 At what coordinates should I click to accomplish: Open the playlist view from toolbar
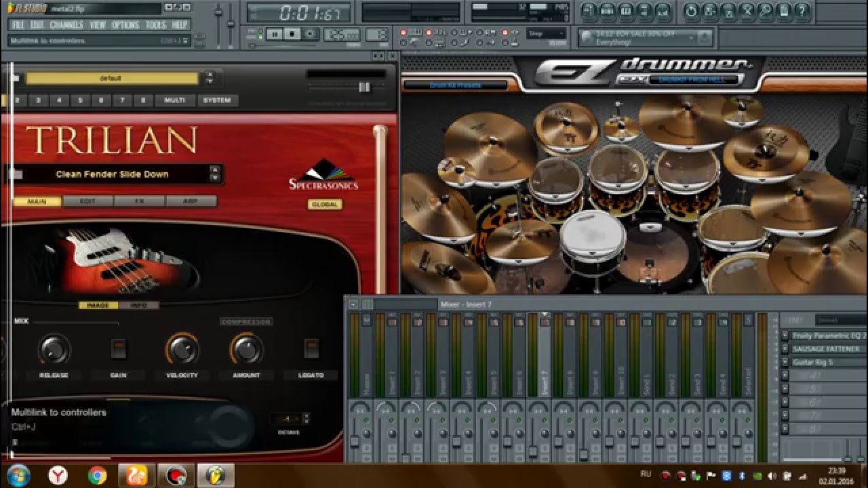click(x=589, y=11)
